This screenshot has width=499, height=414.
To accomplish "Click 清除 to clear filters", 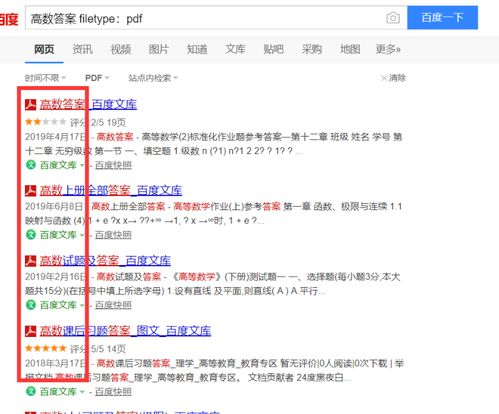I will click(393, 78).
